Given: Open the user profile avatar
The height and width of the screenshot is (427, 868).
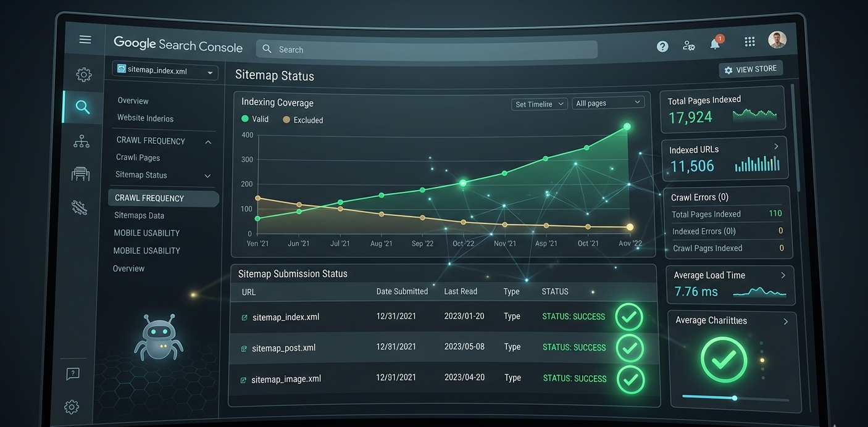Looking at the screenshot, I should pos(777,40).
